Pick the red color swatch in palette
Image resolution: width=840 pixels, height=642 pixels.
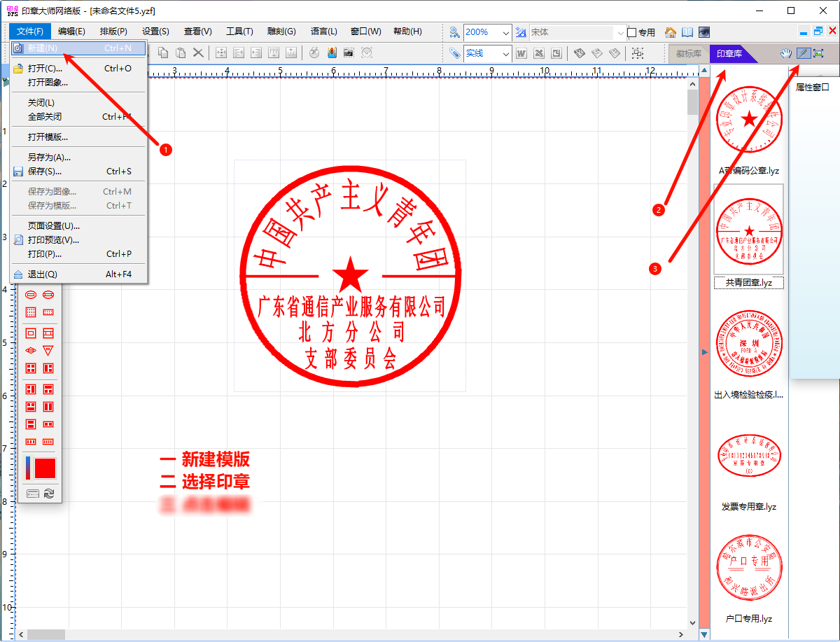click(x=45, y=468)
